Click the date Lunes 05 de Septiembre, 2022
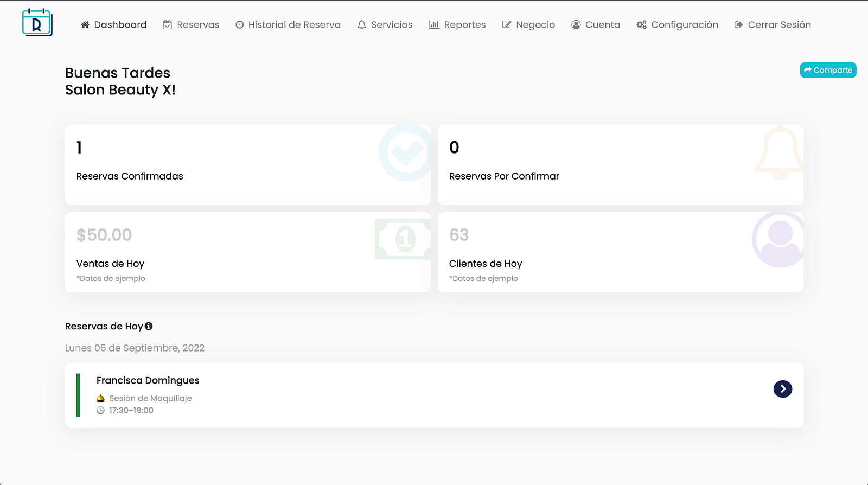 pyautogui.click(x=135, y=348)
